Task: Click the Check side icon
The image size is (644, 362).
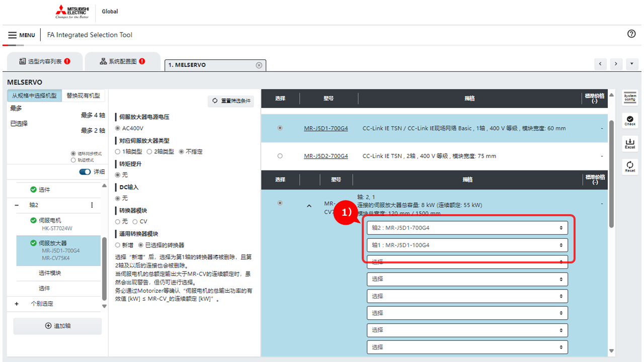Action: [x=630, y=120]
